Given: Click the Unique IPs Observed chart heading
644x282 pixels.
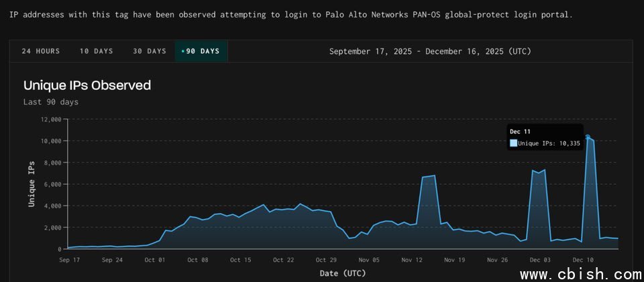Looking at the screenshot, I should tap(87, 85).
